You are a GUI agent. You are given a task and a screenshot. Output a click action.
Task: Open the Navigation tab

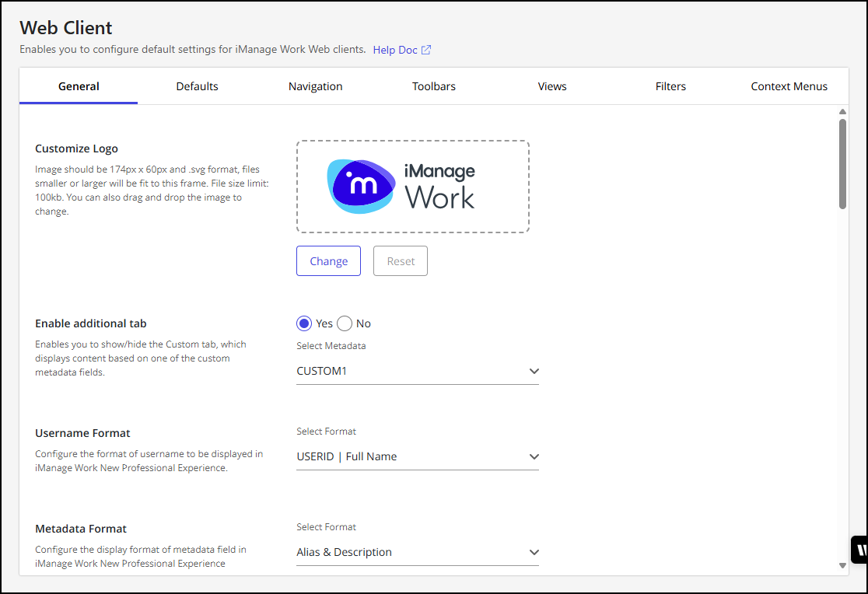pos(315,86)
